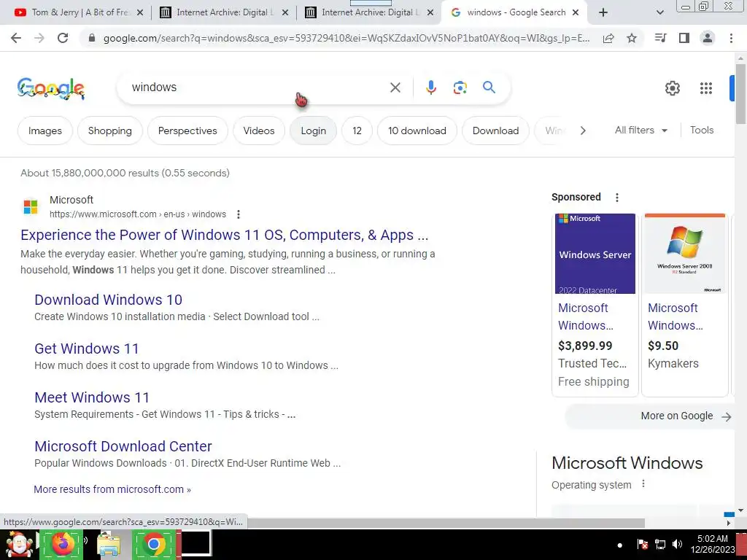The height and width of the screenshot is (560, 747).
Task: Click the $3,899.99 price text
Action: 585,346
